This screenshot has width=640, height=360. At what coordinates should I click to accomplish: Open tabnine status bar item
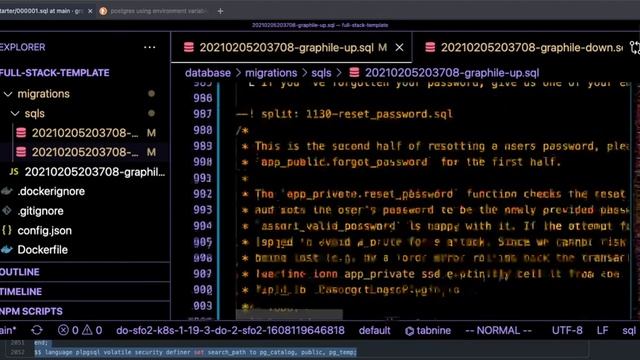(428, 330)
